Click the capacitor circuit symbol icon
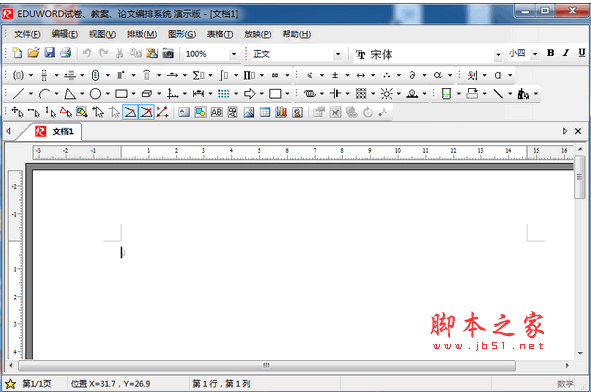 [x=335, y=93]
